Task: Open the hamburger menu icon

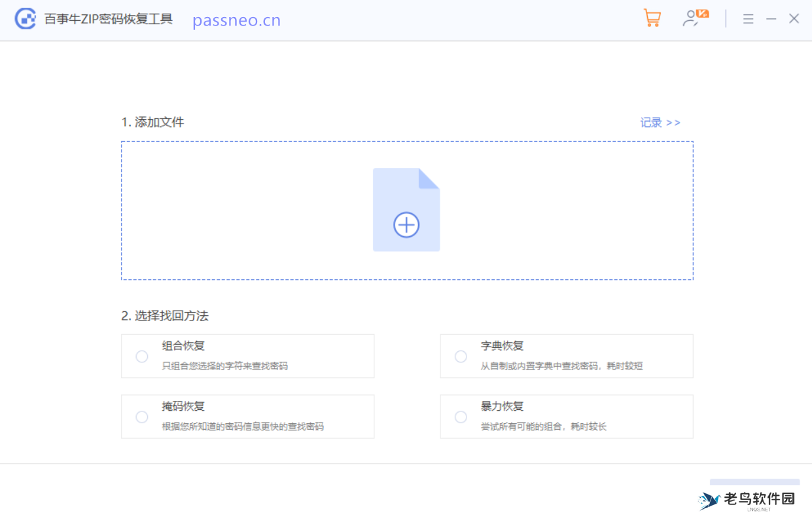Action: point(748,19)
